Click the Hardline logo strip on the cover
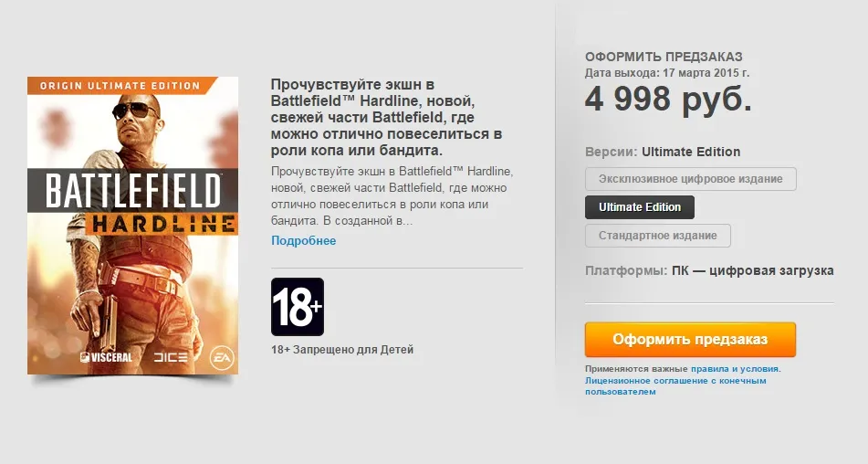 pyautogui.click(x=162, y=225)
